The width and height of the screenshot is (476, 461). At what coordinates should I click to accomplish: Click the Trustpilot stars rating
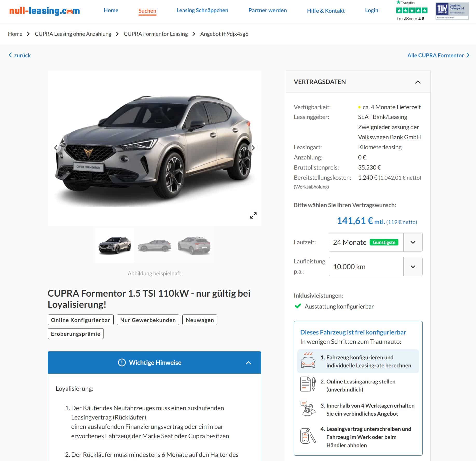click(x=412, y=10)
